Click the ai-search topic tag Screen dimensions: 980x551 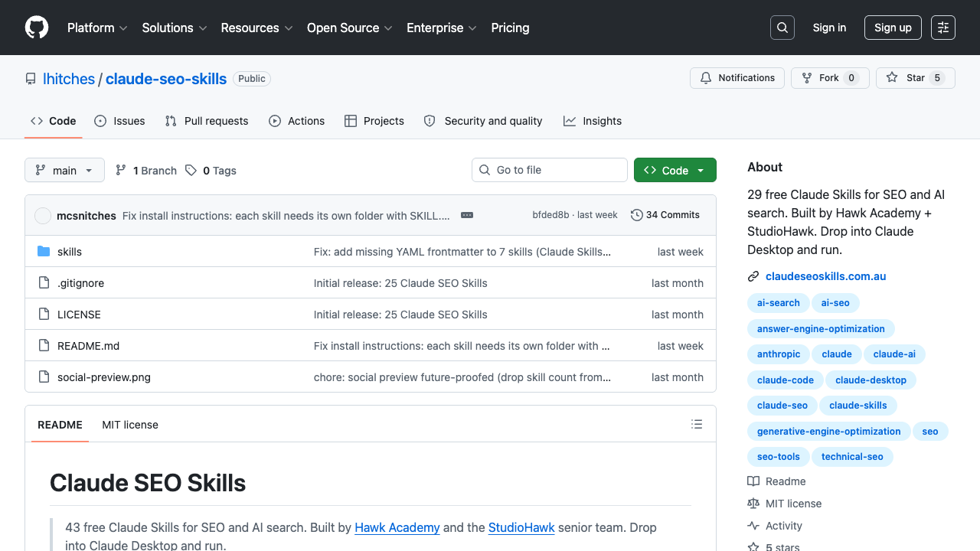pyautogui.click(x=779, y=303)
